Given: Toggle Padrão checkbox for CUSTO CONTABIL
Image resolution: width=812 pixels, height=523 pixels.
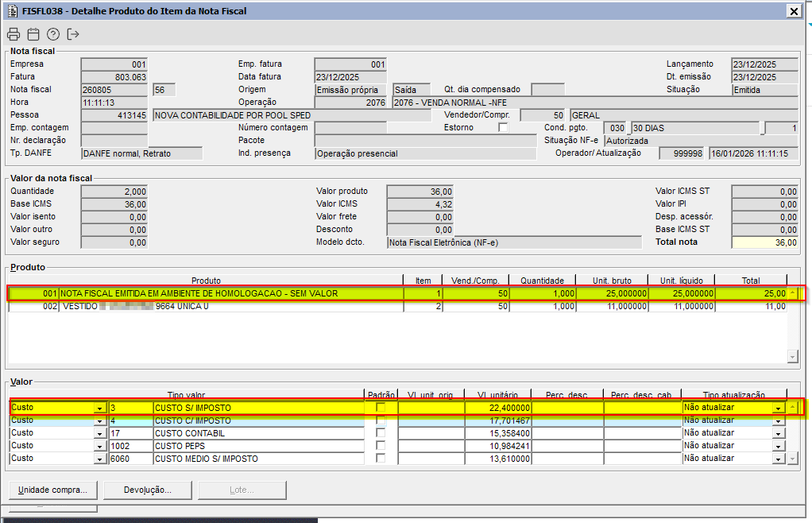Looking at the screenshot, I should click(381, 433).
